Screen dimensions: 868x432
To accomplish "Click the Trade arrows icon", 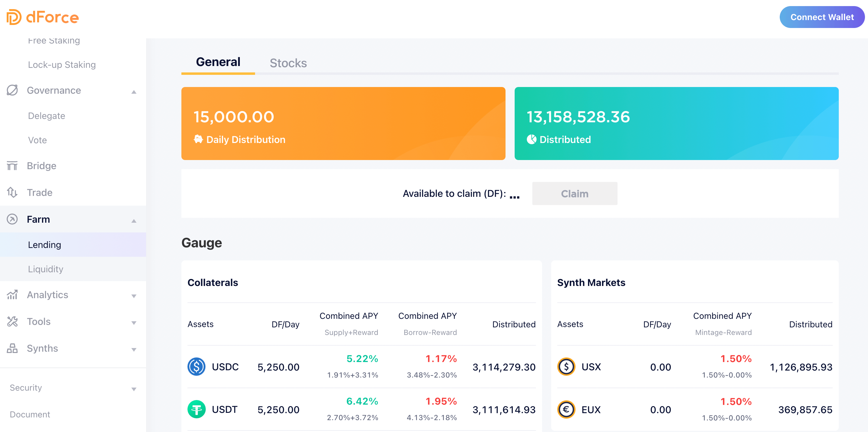I will 12,192.
